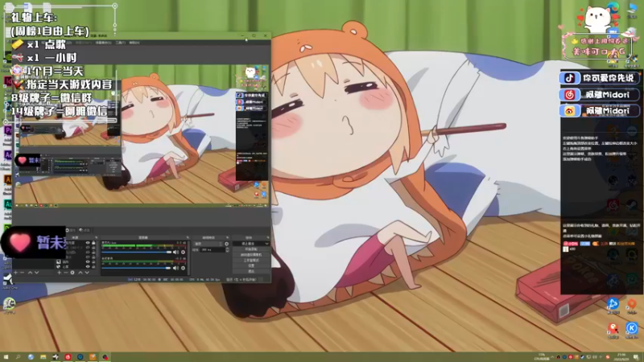Pop out the Audio Mixer dock panel
The image size is (644, 362).
(x=188, y=237)
